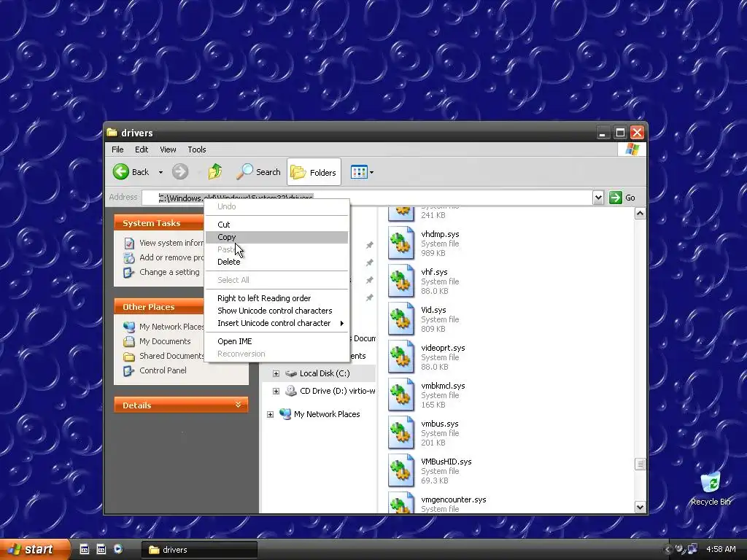Expand CD Drive (D:) tree node

pos(276,391)
